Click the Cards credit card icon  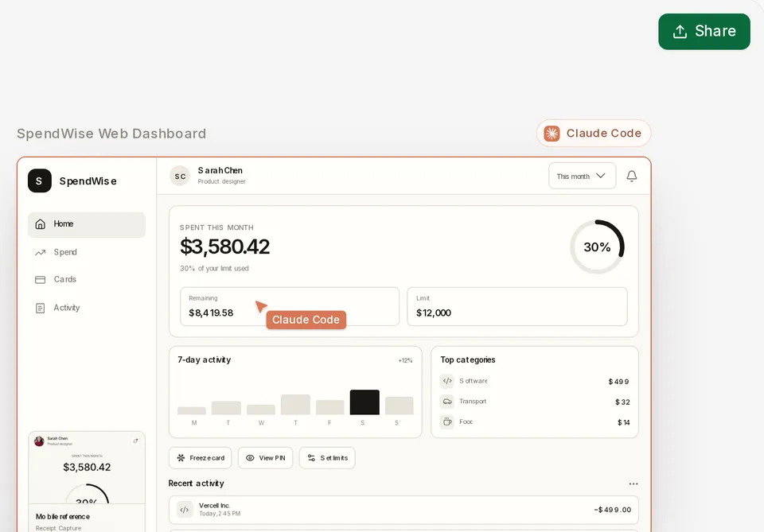pos(41,279)
